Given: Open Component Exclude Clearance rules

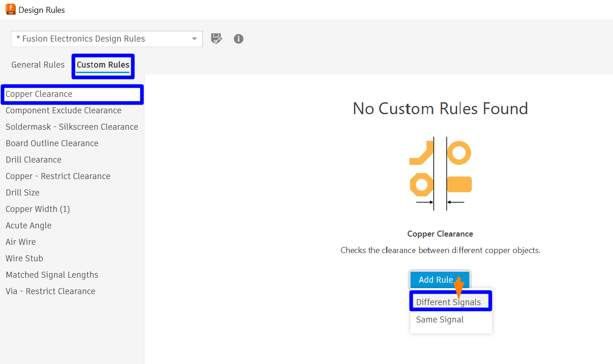Looking at the screenshot, I should (64, 110).
